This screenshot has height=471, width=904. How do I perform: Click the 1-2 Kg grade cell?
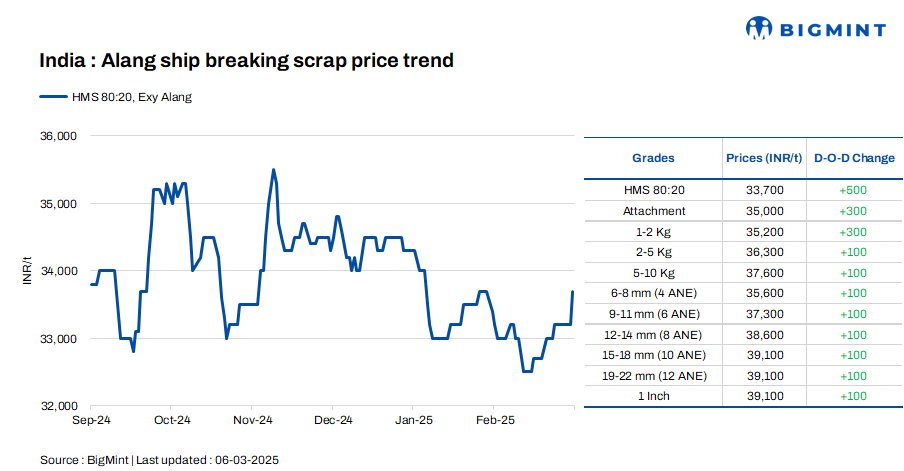pos(653,231)
